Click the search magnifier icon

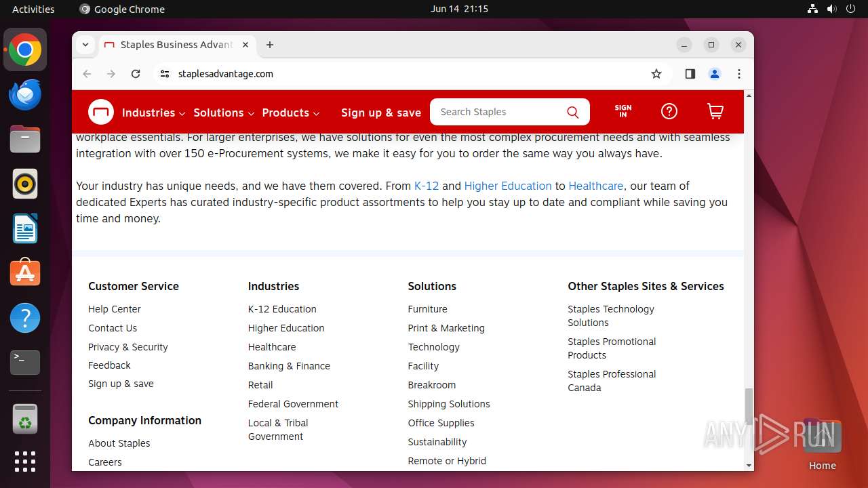point(573,113)
